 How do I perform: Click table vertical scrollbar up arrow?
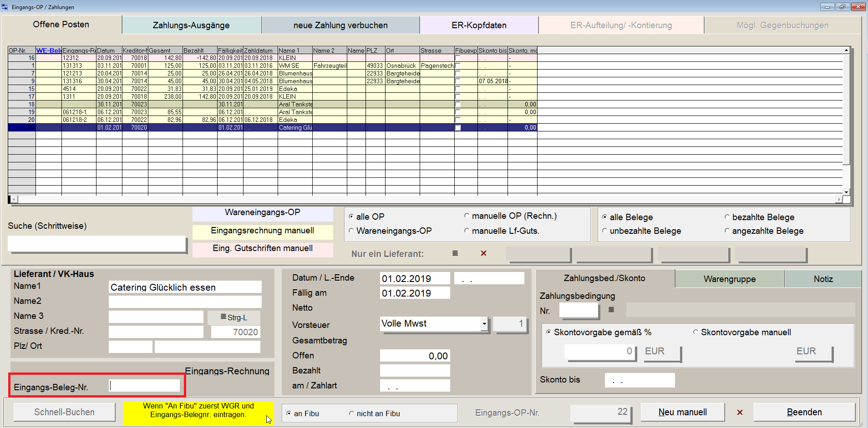coord(847,50)
